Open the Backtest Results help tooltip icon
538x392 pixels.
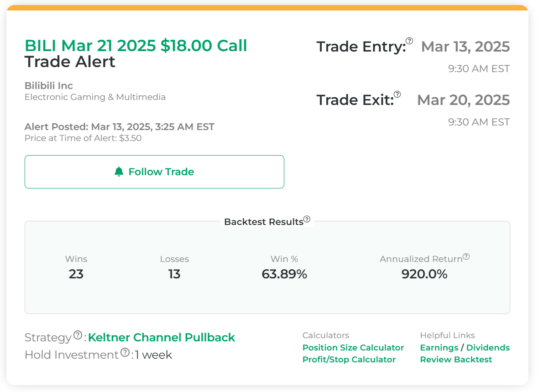[x=307, y=219]
